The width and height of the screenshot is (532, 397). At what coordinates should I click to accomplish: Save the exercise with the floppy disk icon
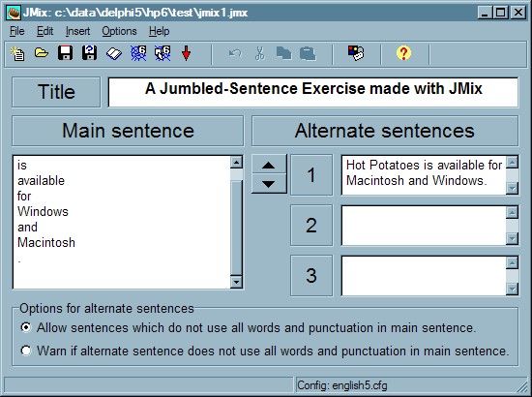click(x=65, y=53)
